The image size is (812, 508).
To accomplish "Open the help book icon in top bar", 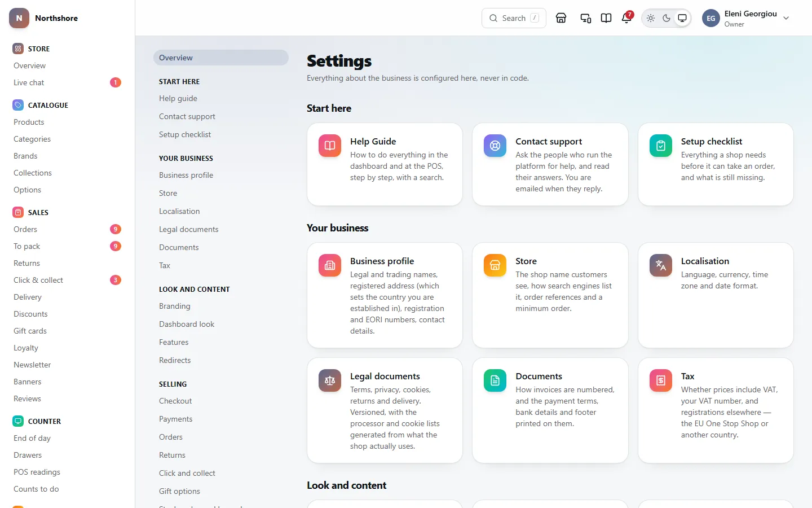I will [606, 18].
